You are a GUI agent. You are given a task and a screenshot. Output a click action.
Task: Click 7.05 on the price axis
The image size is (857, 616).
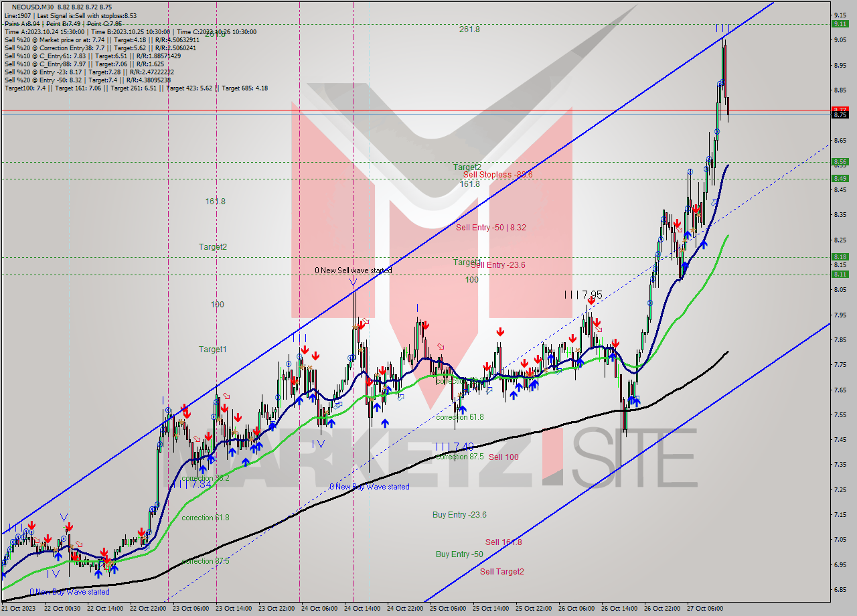coord(840,540)
